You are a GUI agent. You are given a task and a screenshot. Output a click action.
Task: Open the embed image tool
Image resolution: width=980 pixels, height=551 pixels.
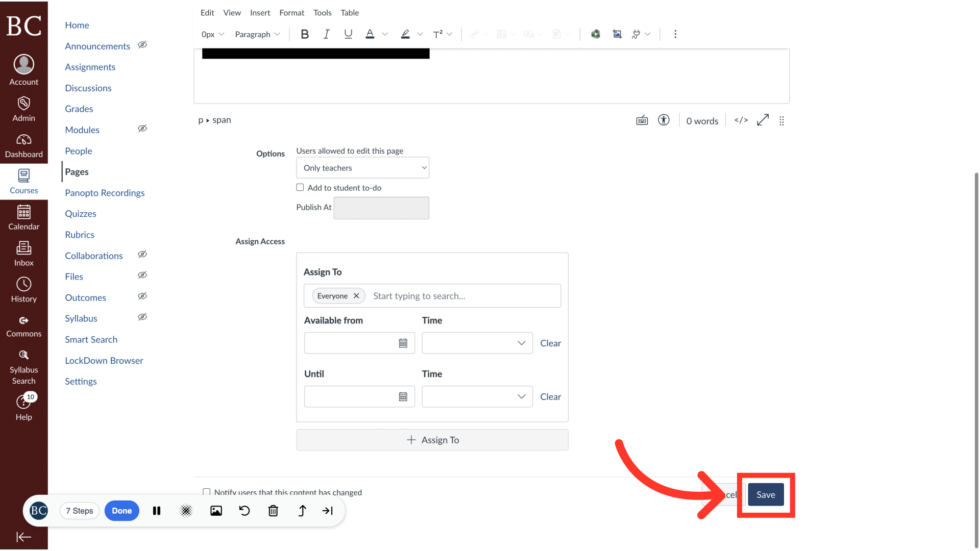(x=617, y=34)
